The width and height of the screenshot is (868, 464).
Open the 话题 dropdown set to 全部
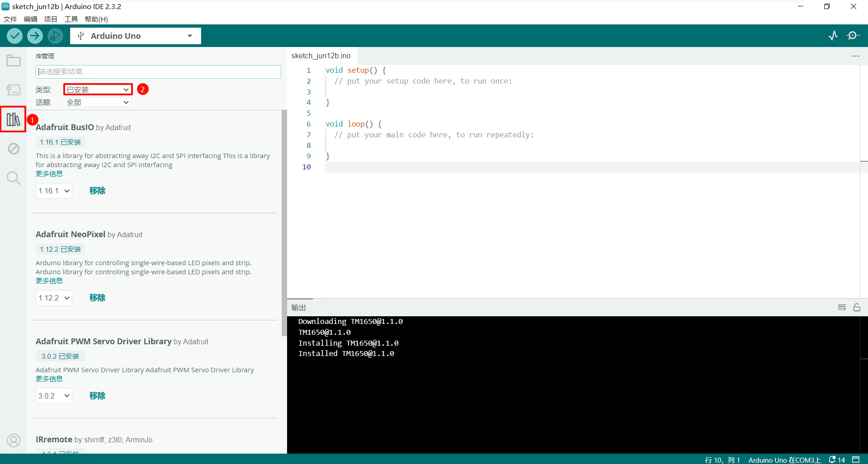tap(98, 103)
